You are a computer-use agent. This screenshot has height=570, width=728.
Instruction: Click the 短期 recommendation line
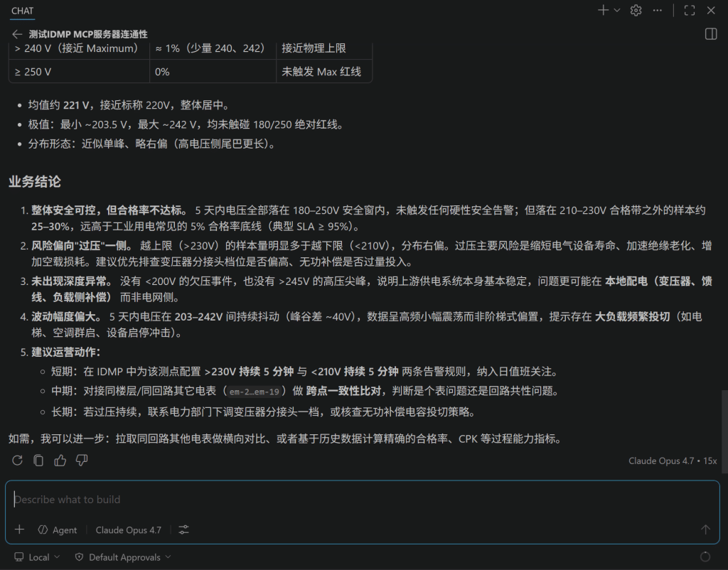coord(305,371)
